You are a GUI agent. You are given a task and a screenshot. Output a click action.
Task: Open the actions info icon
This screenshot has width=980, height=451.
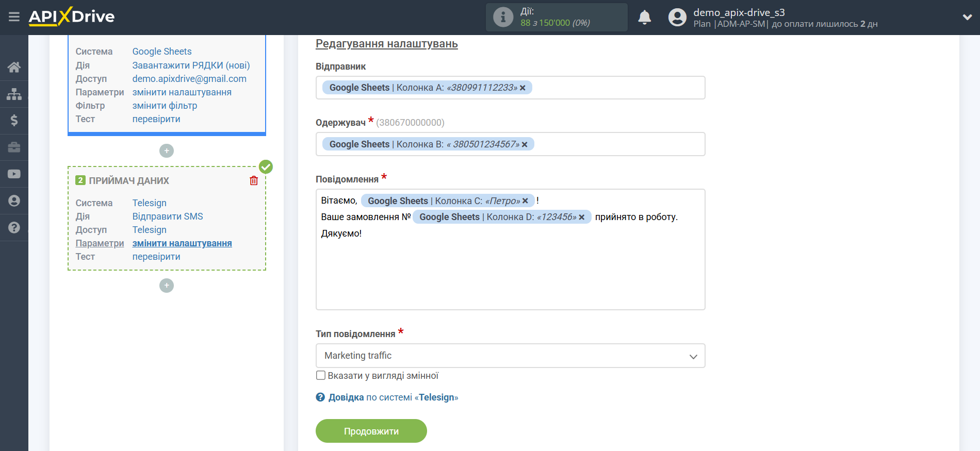point(503,17)
